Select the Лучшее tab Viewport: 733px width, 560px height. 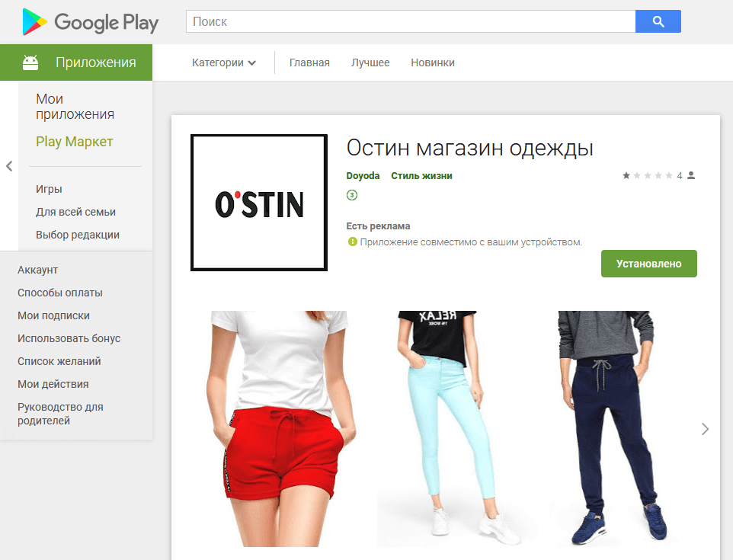click(370, 62)
